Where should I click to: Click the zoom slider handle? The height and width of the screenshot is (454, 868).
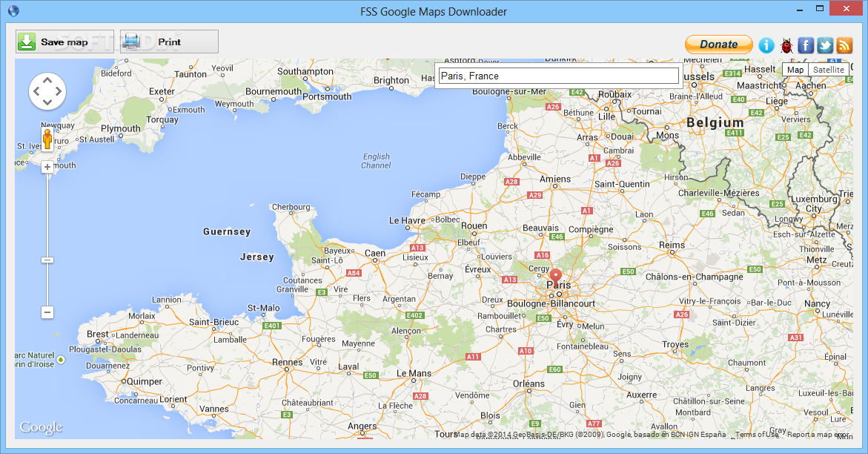[47, 260]
